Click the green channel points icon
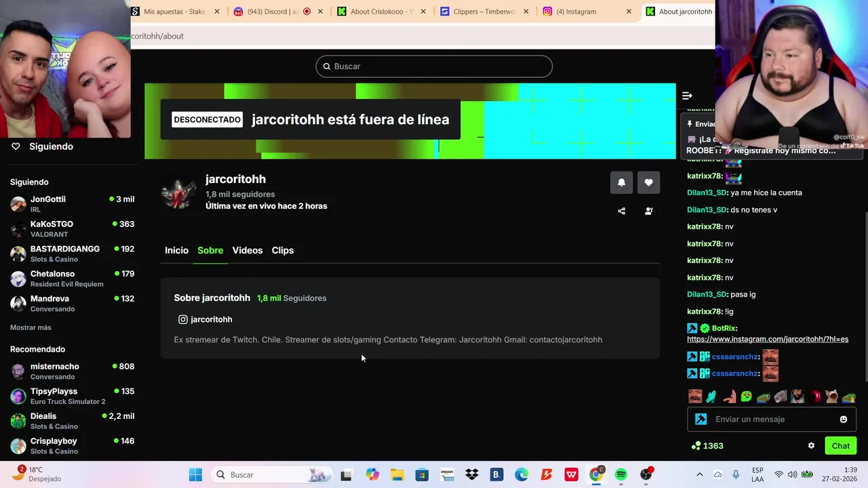The image size is (868, 488). [696, 446]
